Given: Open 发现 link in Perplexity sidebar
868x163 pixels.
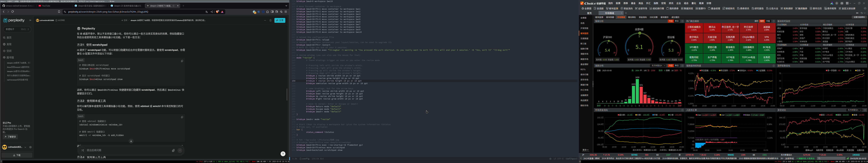Looking at the screenshot, I should click(x=7, y=44).
